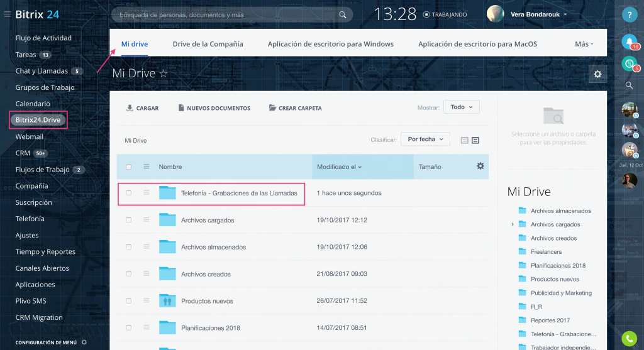The image size is (644, 350).
Task: Open the Planificaciones 2018 folder link
Action: [x=211, y=328]
